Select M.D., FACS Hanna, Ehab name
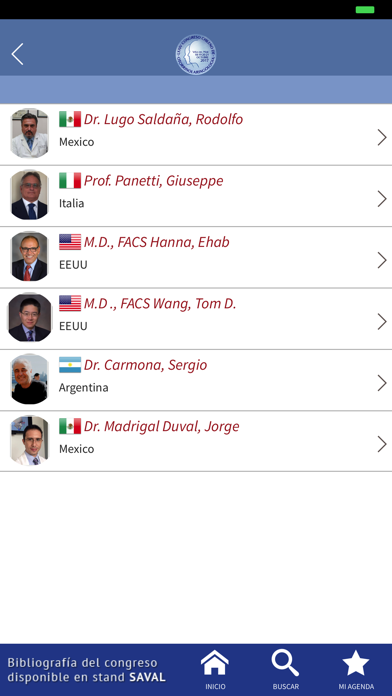 [157, 242]
